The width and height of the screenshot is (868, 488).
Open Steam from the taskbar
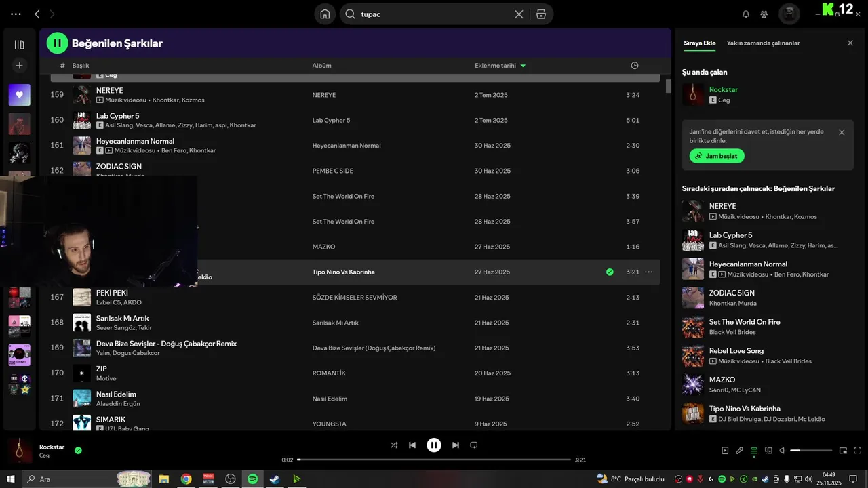[x=274, y=479]
